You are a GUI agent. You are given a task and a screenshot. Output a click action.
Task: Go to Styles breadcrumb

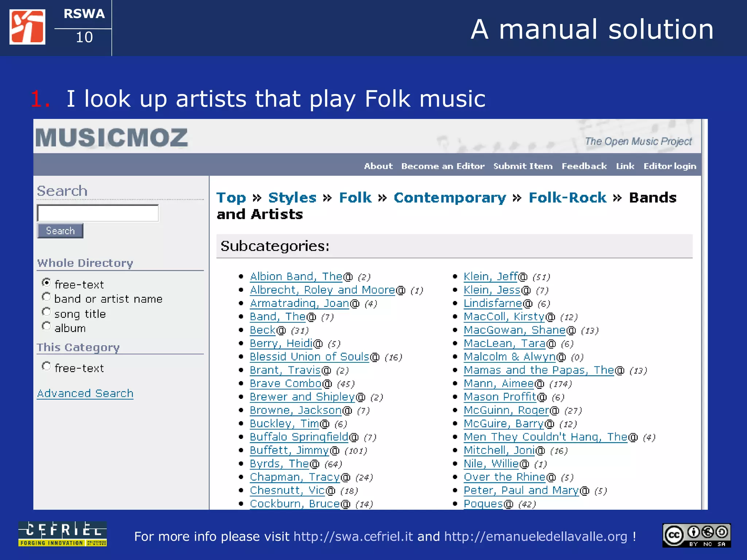point(292,198)
